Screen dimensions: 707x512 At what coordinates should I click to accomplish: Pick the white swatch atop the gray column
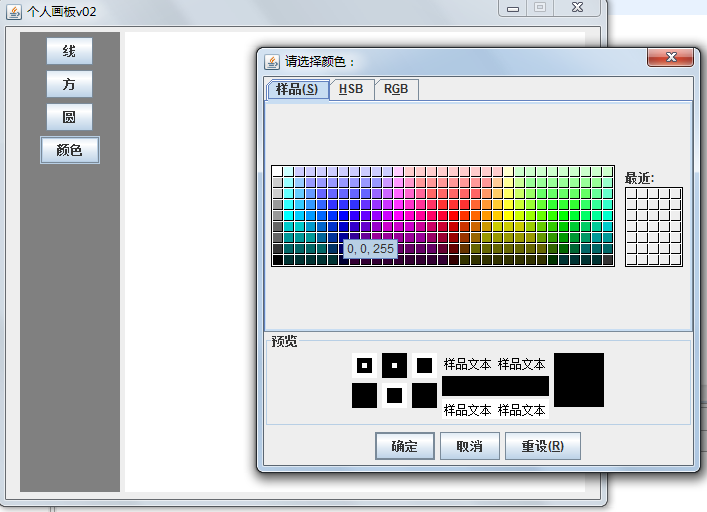tap(277, 171)
